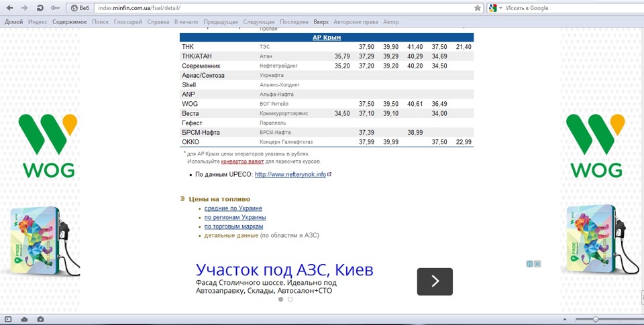Go back with the browser back arrow
Viewport: 644px width, 325px height.
tap(10, 8)
